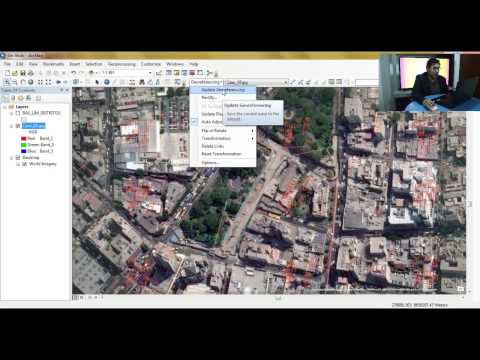The height and width of the screenshot is (360, 480).
Task: List layers by visibility
Action: [x=21, y=98]
